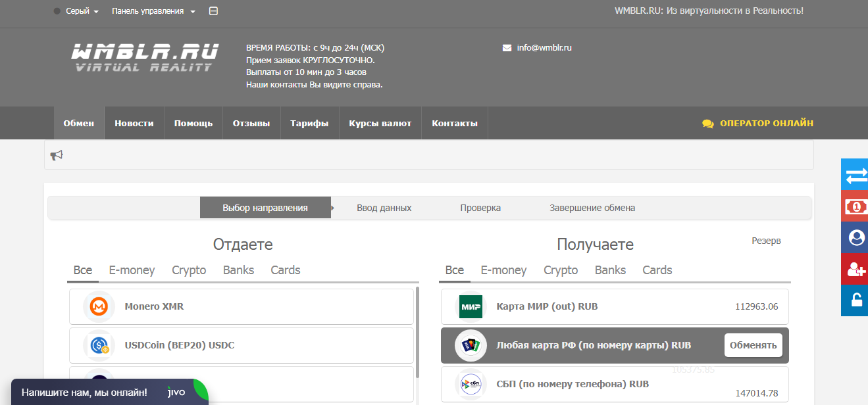The image size is (868, 405).
Task: Click the blue exchange arrows sidebar icon
Action: coord(856,176)
